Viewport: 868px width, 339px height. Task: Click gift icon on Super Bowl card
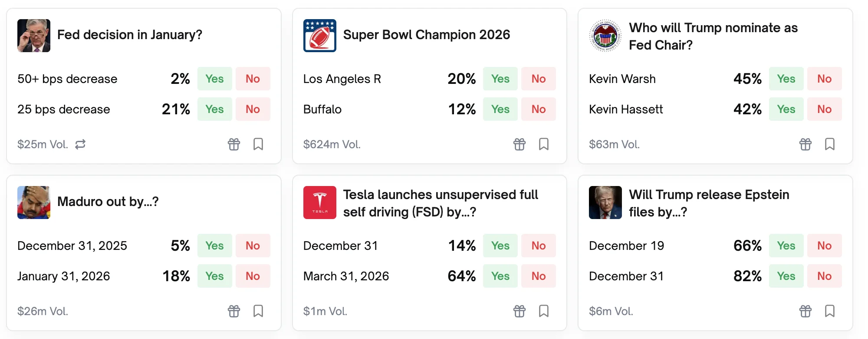(x=519, y=144)
